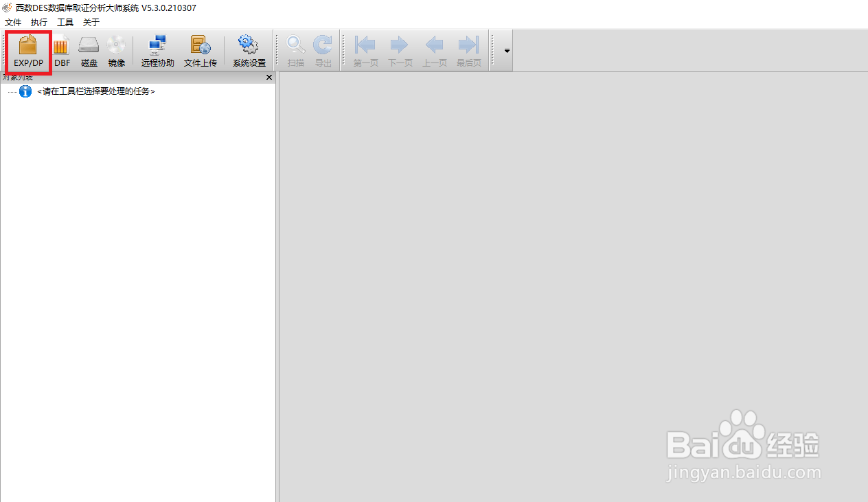Screen dimensions: 868x502
Task: Choose the 磁盘 disk source icon
Action: [89, 52]
